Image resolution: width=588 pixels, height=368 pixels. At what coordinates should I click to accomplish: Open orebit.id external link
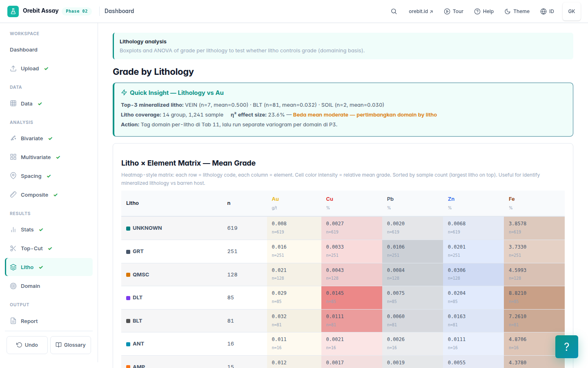tap(421, 11)
